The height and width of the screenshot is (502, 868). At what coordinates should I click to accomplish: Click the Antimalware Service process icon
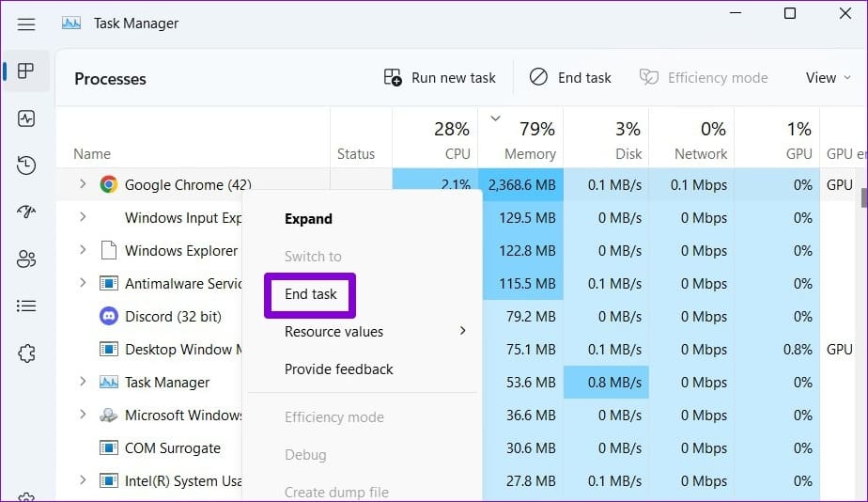pyautogui.click(x=109, y=283)
